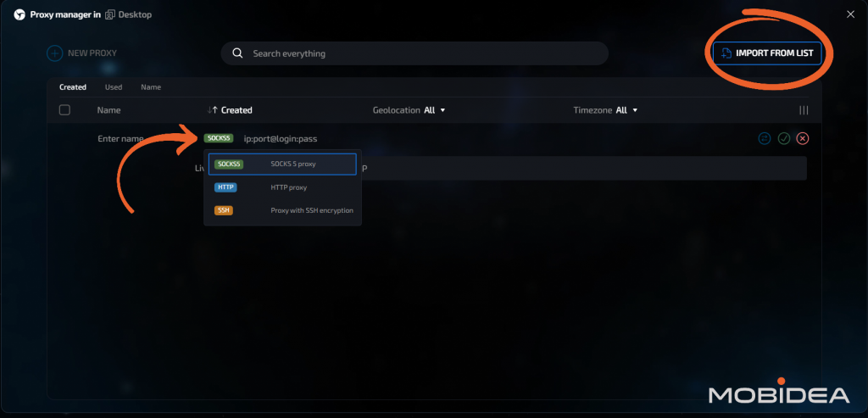Click the New Proxy plus icon

tap(55, 53)
